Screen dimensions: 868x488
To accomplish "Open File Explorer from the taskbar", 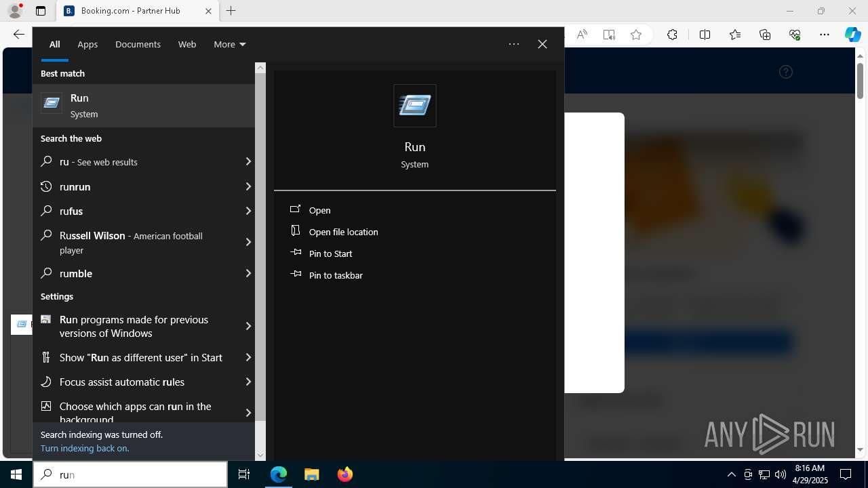I will point(312,474).
